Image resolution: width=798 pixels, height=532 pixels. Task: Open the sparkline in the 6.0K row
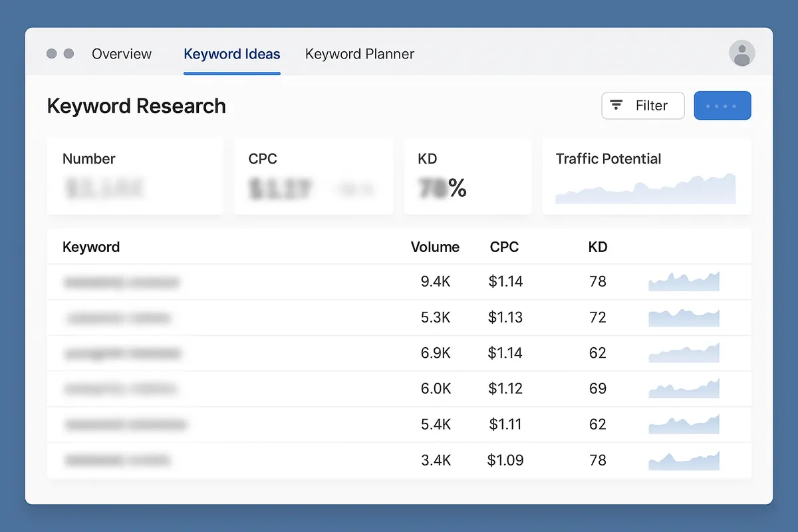[x=684, y=388]
